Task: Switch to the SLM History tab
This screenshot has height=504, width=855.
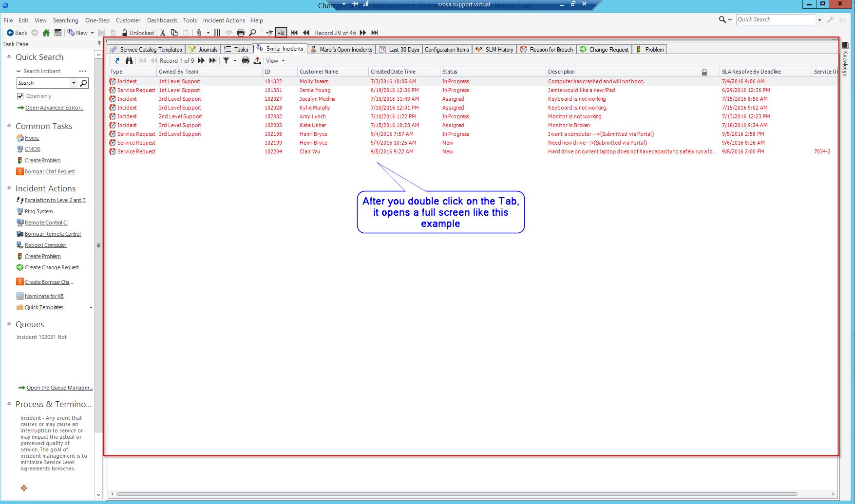Action: pyautogui.click(x=494, y=49)
